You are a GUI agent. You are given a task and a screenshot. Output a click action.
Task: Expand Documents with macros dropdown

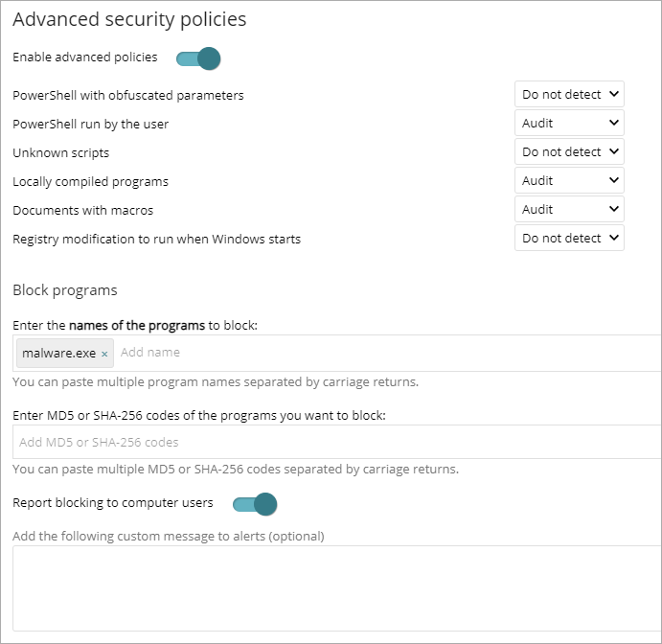(x=569, y=210)
